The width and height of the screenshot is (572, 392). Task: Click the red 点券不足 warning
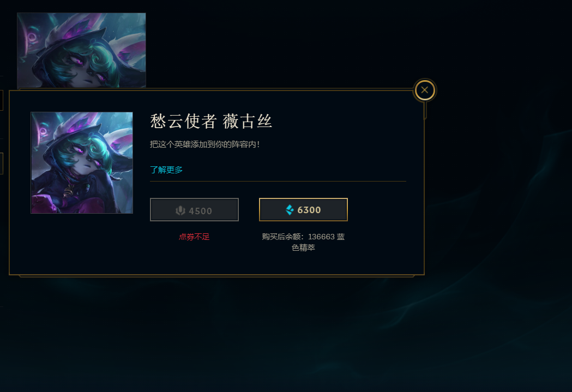[x=194, y=237]
